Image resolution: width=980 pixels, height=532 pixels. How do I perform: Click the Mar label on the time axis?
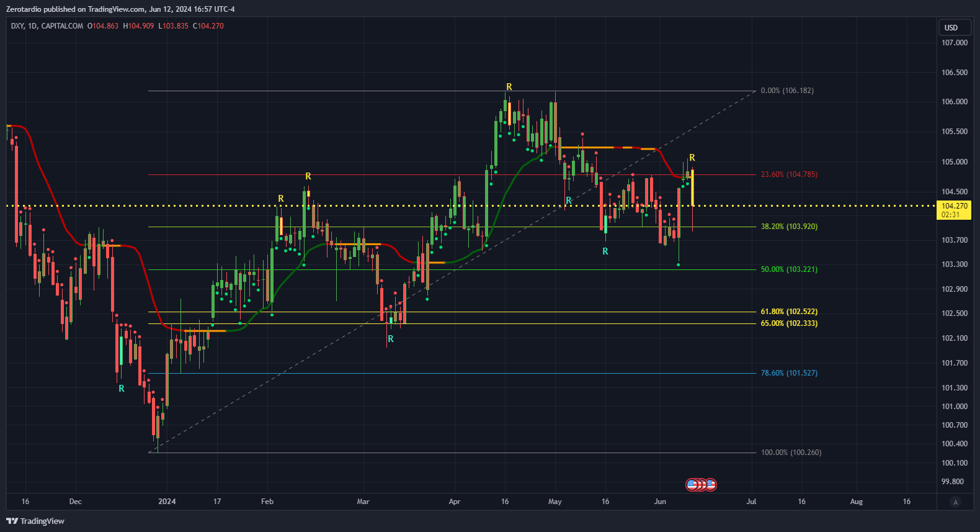point(363,502)
